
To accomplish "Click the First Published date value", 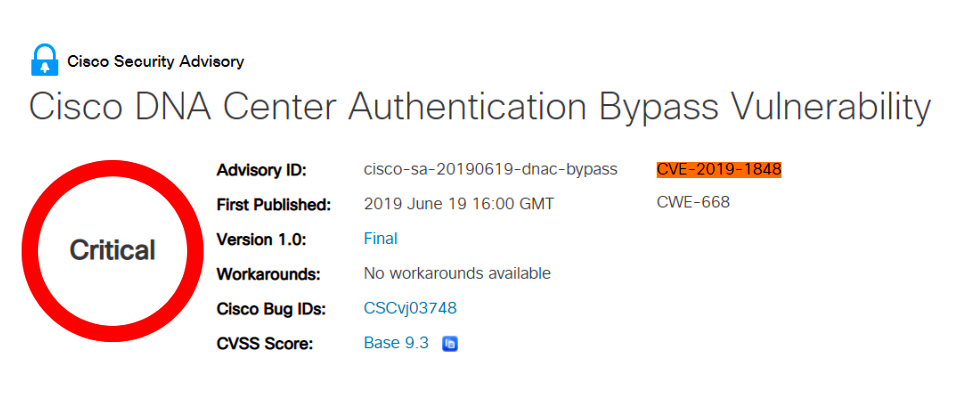I will point(459,204).
